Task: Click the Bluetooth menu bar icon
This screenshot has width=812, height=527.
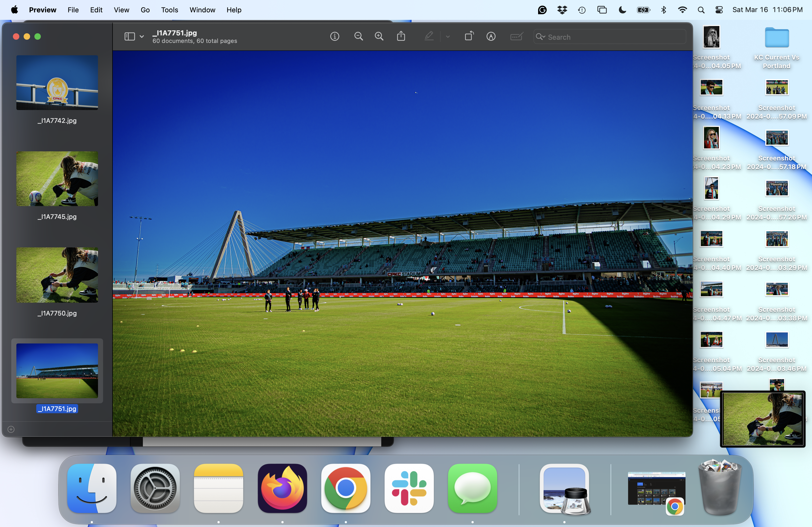Action: [x=664, y=10]
